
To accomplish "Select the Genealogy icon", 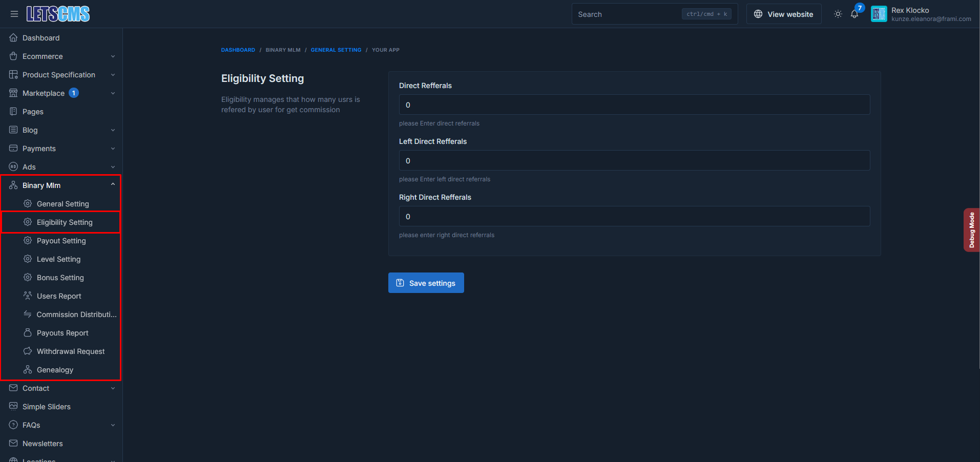I will 28,369.
